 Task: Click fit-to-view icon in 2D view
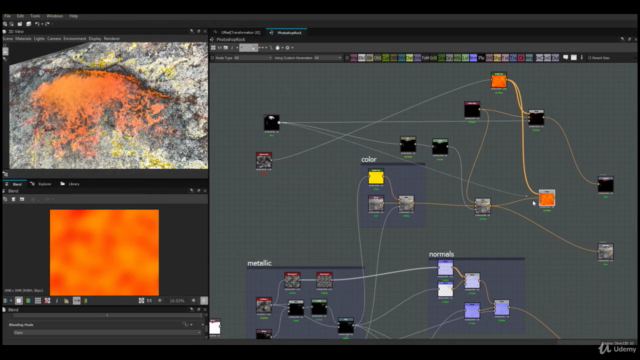pos(141,301)
